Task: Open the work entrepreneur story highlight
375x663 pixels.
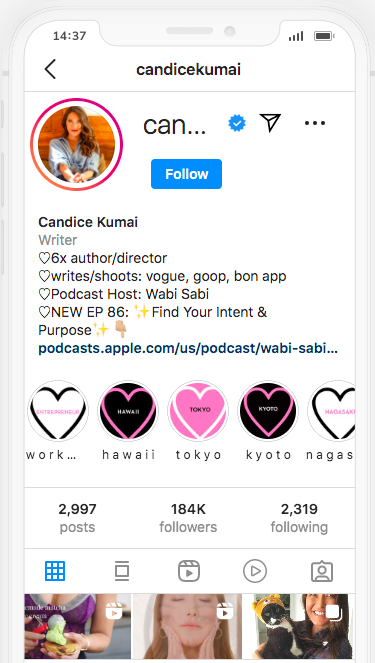Action: (58, 411)
